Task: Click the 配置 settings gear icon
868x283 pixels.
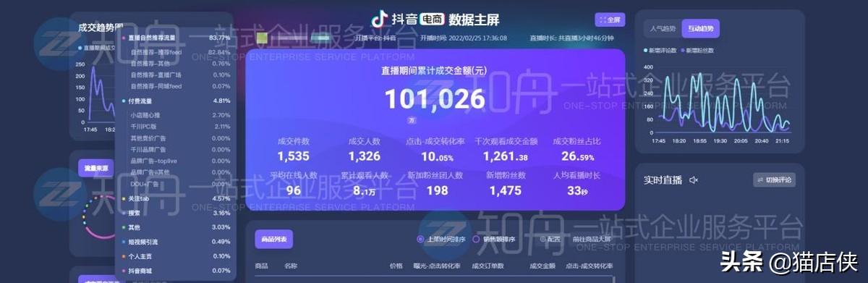Action: (x=543, y=240)
